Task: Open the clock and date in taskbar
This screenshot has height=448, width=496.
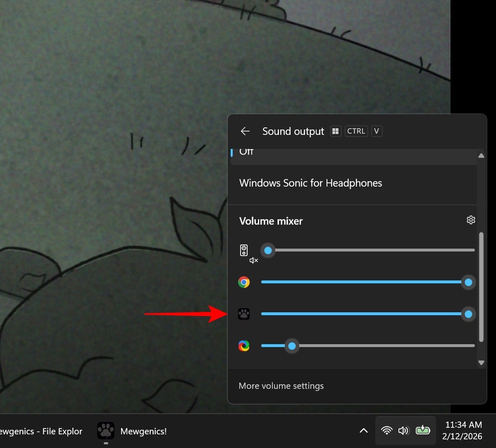Action: 463,431
